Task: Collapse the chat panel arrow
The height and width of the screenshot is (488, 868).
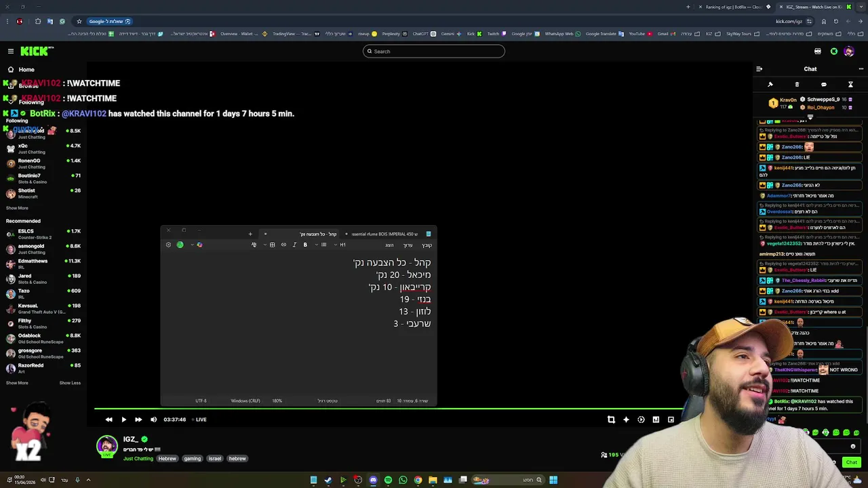Action: (759, 69)
